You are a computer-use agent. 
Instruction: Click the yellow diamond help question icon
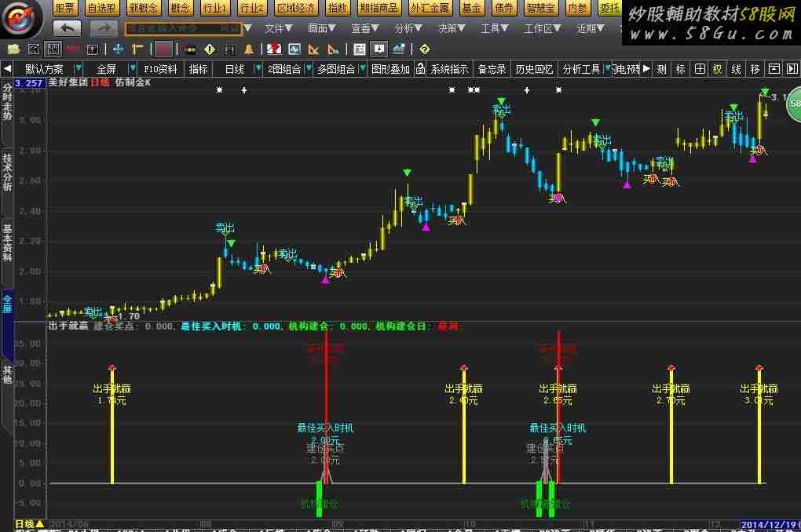424,49
